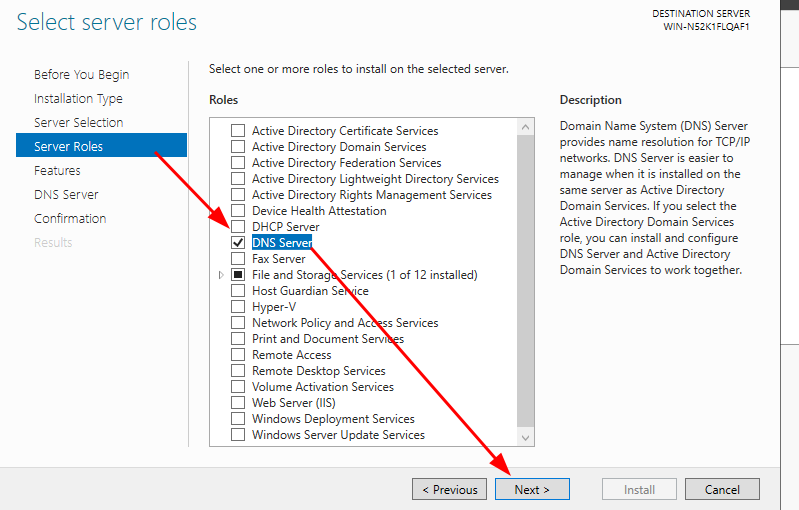Screen dimensions: 799x510
Task: Cancel the Add Roles wizard
Action: coord(722,489)
